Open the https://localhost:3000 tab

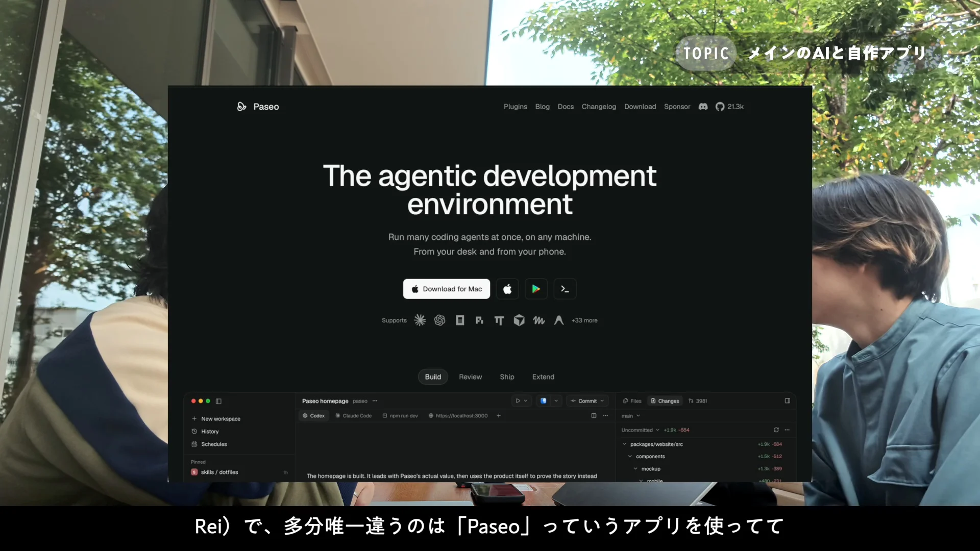(458, 416)
